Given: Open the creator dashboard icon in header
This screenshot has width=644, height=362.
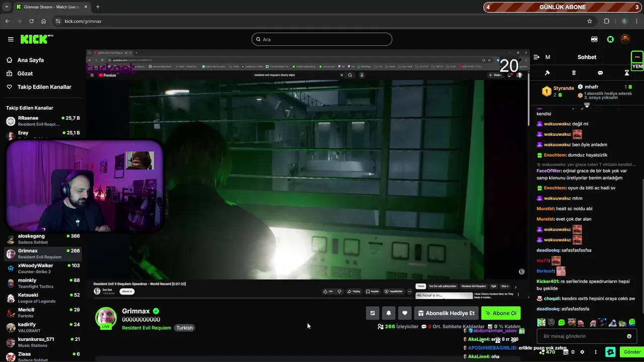Looking at the screenshot, I should pos(595,39).
